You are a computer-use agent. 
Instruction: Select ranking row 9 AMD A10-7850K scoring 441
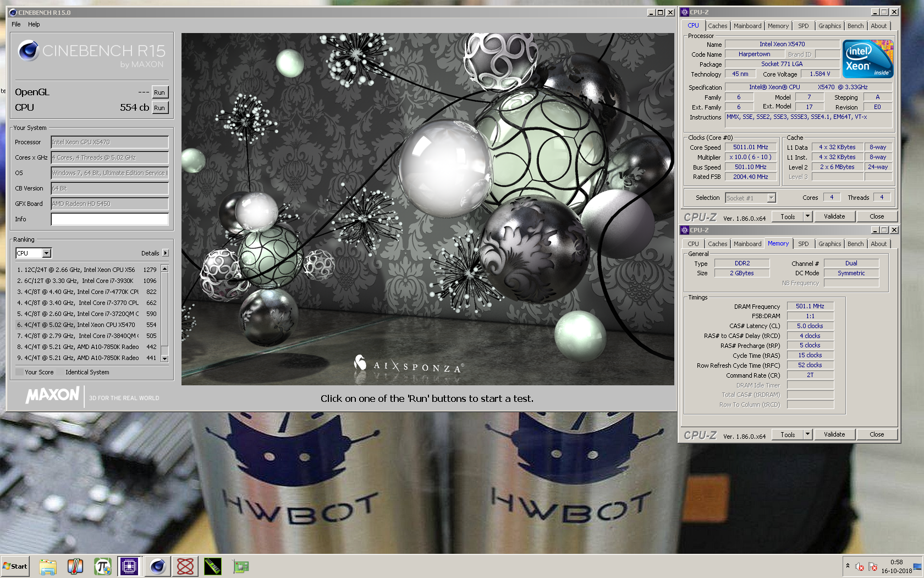[87, 358]
